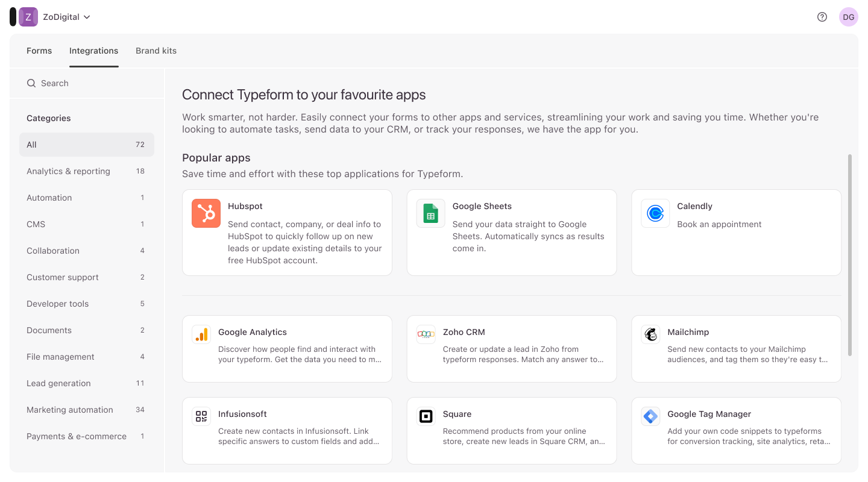The image size is (868, 482).
Task: Open the Brand kits tab
Action: (156, 51)
